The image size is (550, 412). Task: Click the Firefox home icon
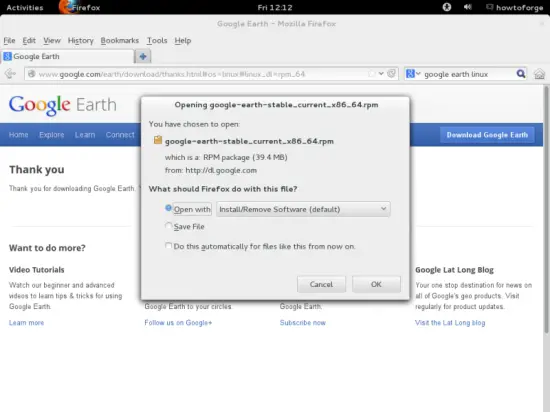539,74
